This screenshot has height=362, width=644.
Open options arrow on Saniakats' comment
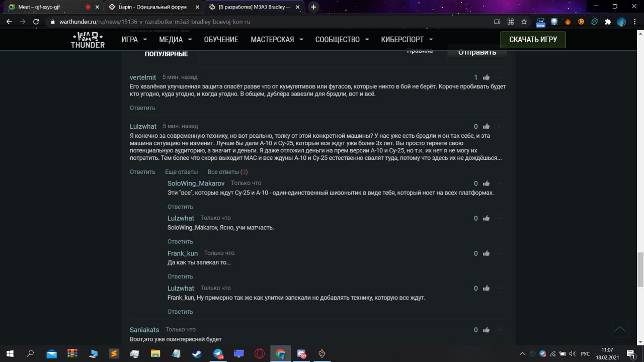(499, 330)
